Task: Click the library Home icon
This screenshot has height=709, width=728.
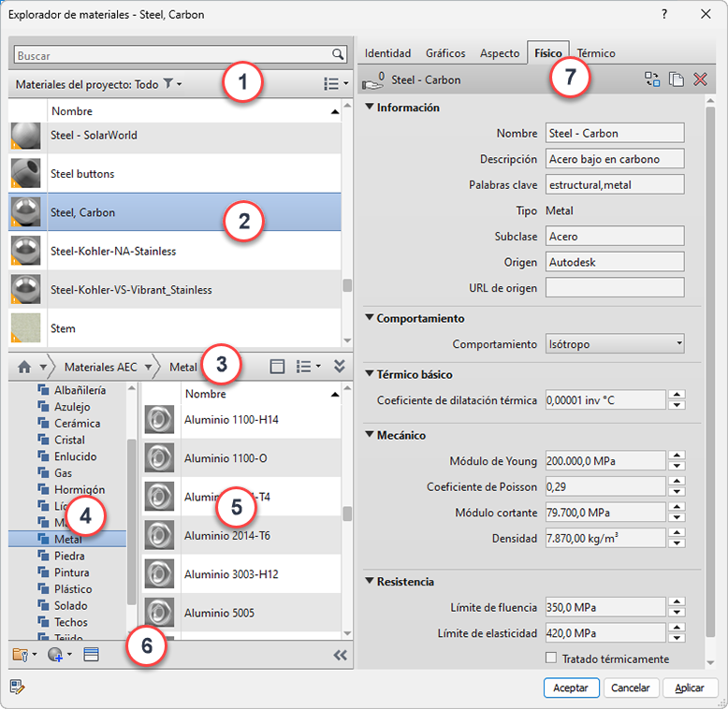Action: [x=24, y=367]
